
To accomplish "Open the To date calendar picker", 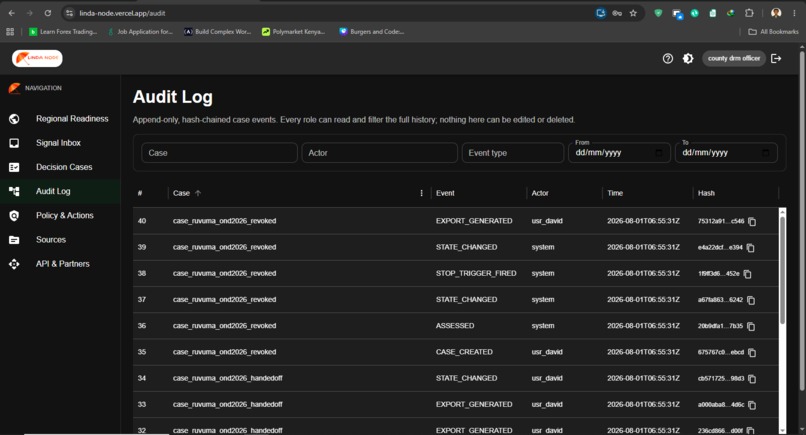I will tap(765, 153).
